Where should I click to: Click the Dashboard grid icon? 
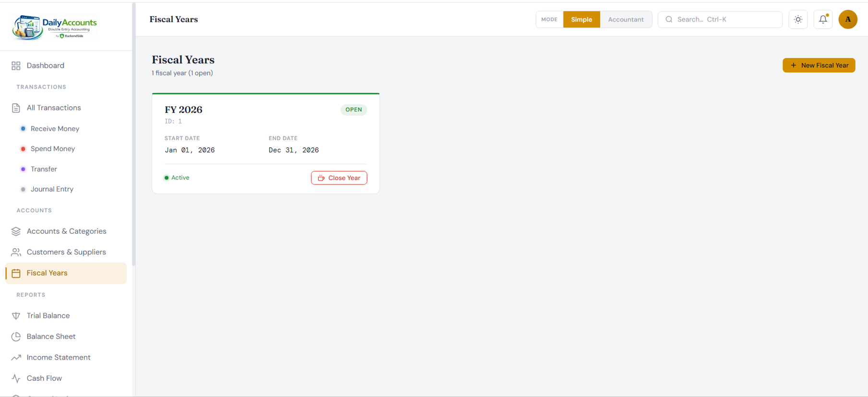tap(16, 66)
